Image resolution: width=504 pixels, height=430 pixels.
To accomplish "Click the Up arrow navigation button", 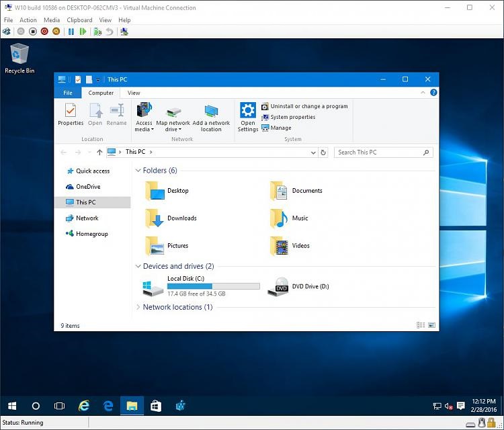I will 99,153.
